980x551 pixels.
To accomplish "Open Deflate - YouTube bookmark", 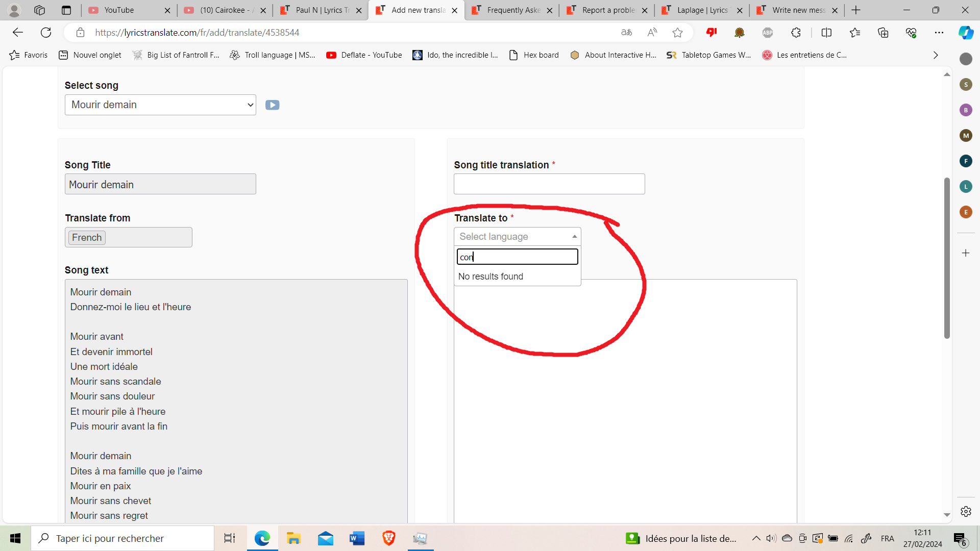I will tap(364, 55).
